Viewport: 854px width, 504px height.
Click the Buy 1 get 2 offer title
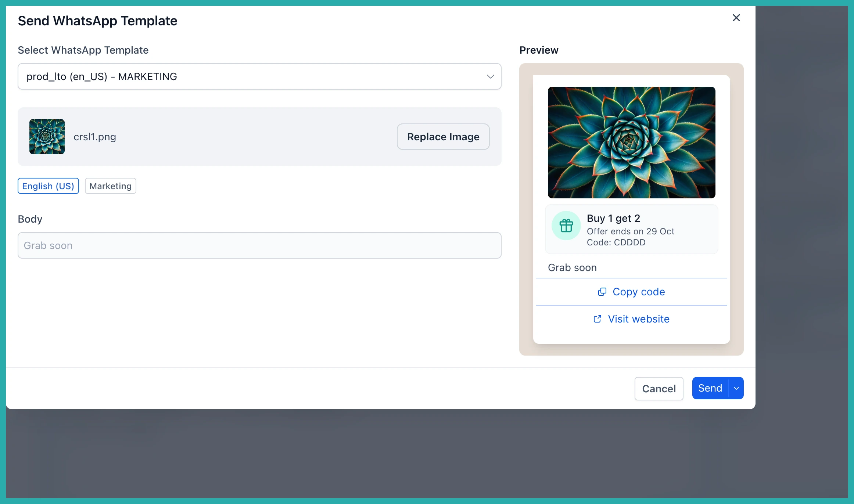click(613, 218)
